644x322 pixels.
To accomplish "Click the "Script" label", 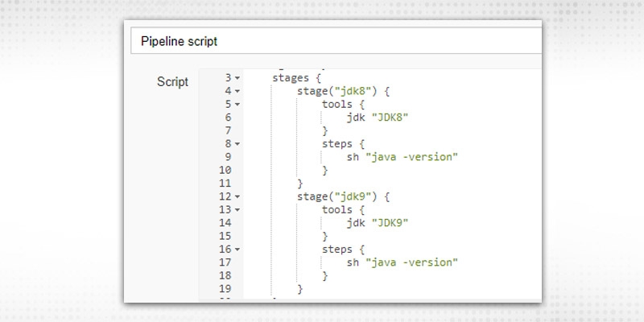I will (172, 82).
